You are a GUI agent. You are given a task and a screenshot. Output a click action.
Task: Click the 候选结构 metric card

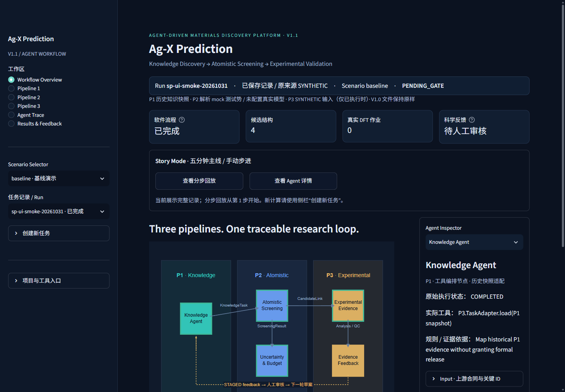click(x=291, y=126)
